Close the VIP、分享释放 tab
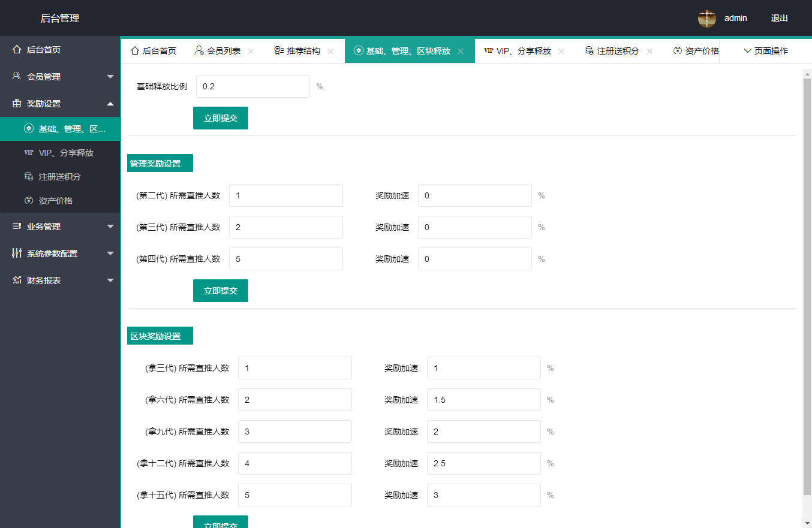The image size is (812, 528). coord(561,52)
